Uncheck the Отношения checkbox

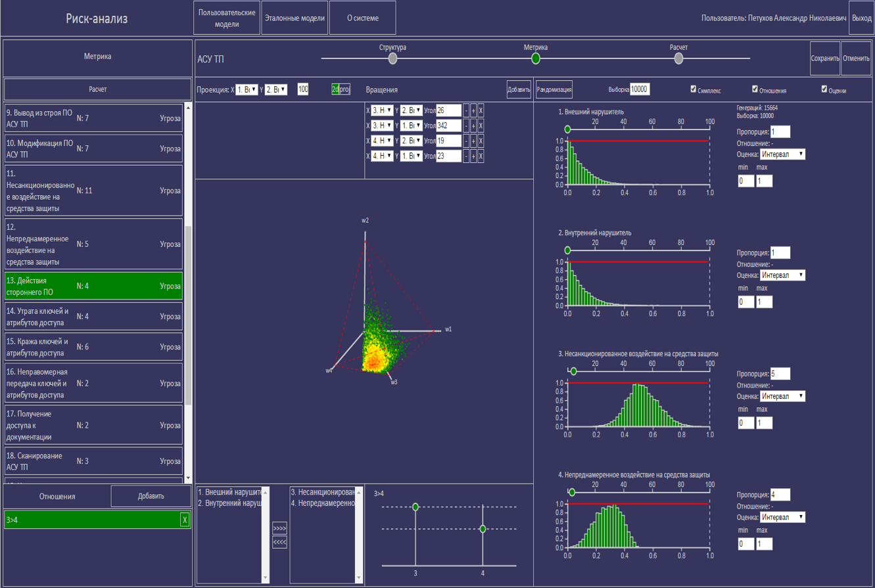755,89
